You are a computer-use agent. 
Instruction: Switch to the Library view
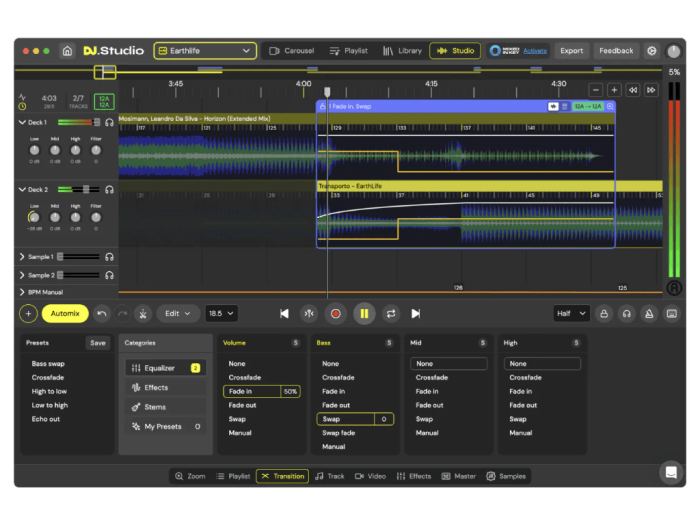click(402, 51)
